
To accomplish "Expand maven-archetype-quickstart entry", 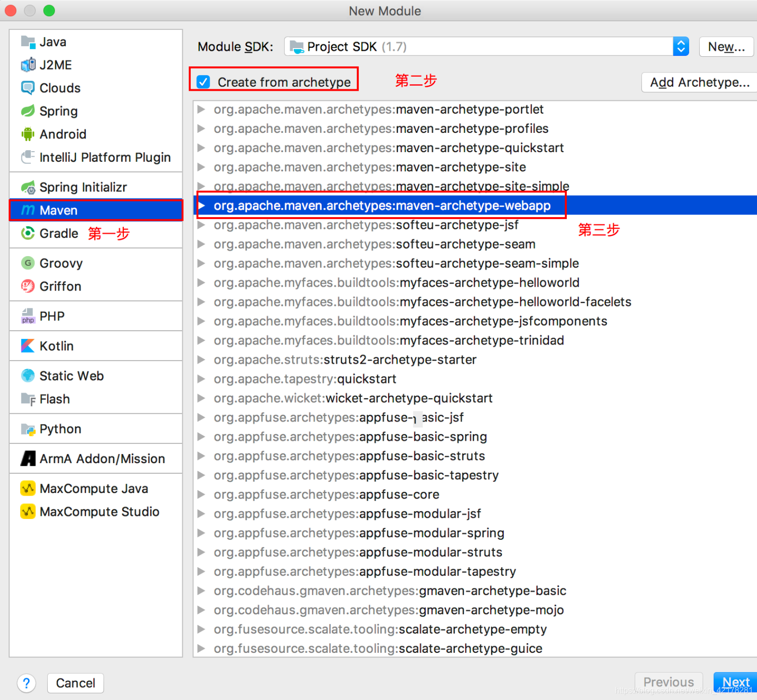I will tap(201, 148).
